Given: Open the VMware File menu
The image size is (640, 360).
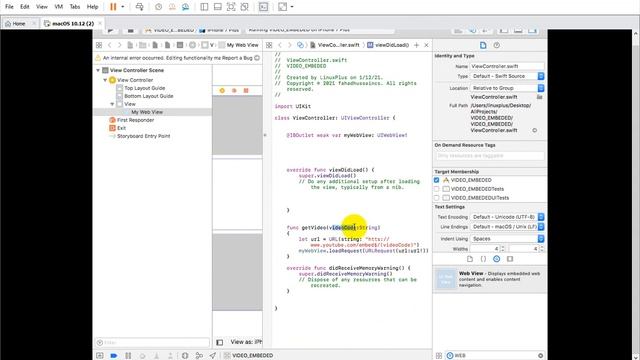Looking at the screenshot, I should (9, 7).
